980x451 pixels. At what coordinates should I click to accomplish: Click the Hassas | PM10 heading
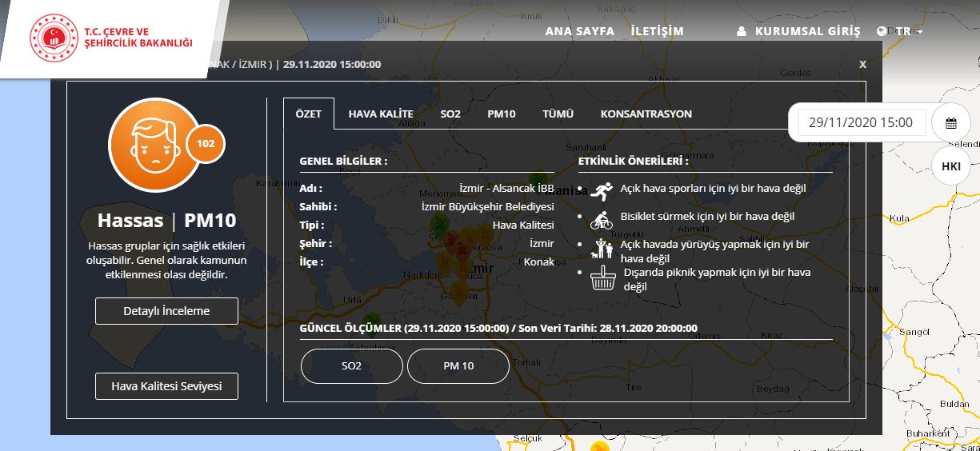166,221
